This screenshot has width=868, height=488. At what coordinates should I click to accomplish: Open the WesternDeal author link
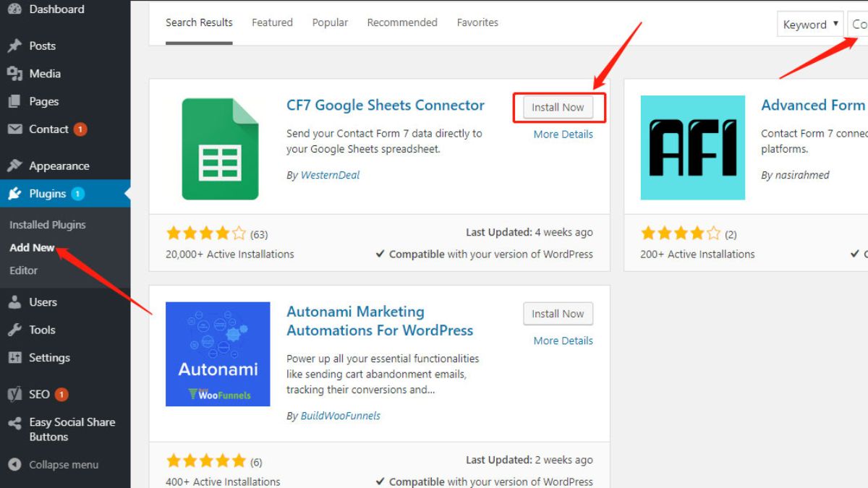pyautogui.click(x=330, y=175)
